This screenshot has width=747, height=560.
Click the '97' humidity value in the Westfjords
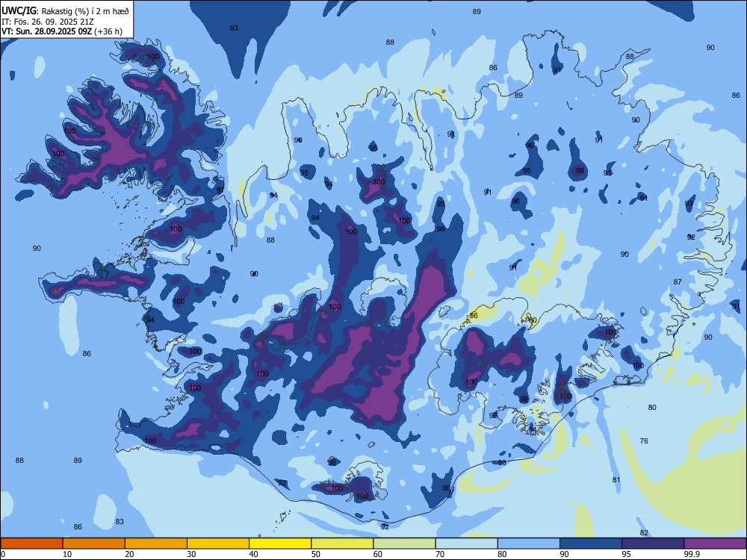[x=220, y=190]
